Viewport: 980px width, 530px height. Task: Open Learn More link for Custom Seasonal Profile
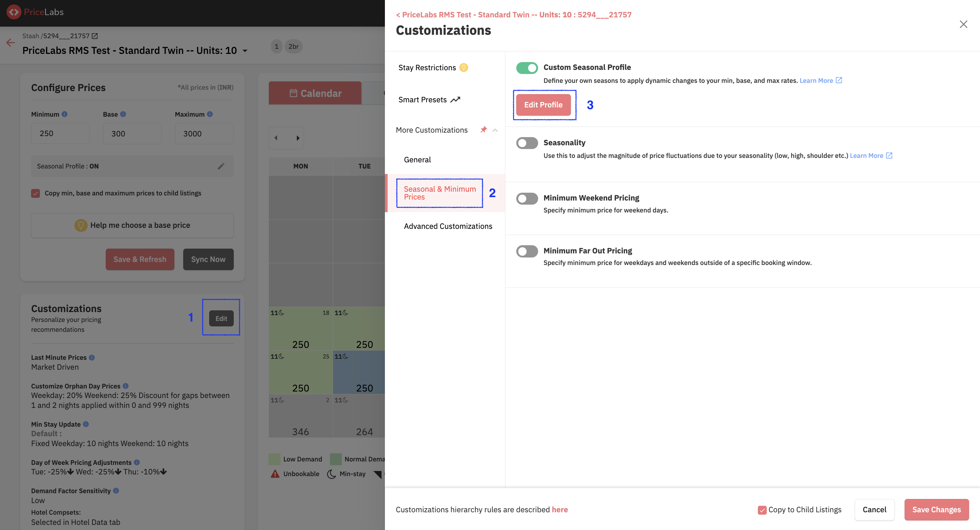pyautogui.click(x=816, y=80)
